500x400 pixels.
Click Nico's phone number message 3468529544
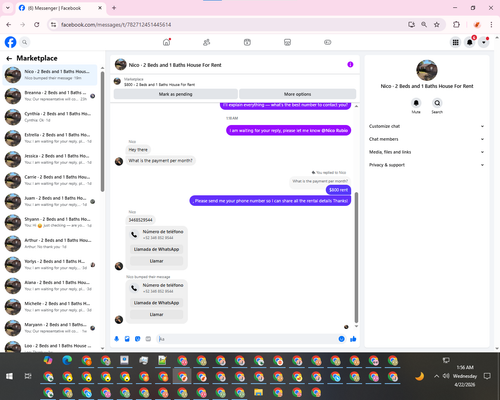coord(140,220)
